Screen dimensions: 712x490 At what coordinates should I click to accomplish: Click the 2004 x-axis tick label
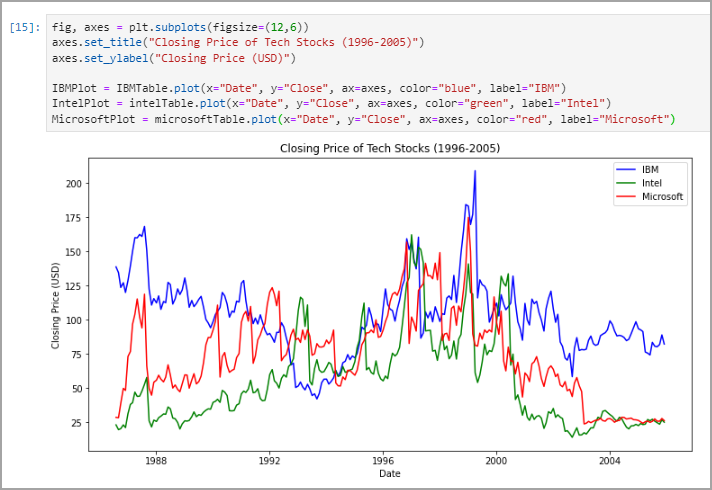point(609,461)
